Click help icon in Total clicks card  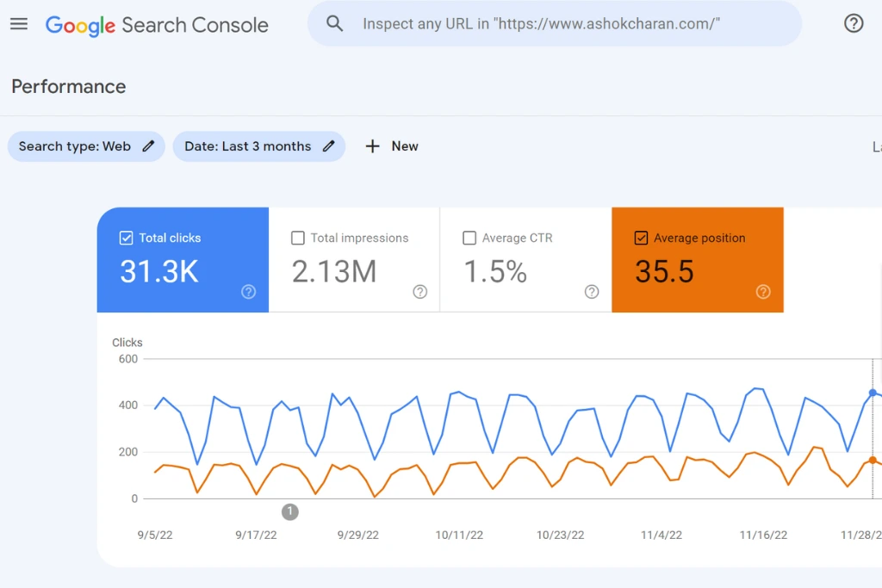[248, 292]
